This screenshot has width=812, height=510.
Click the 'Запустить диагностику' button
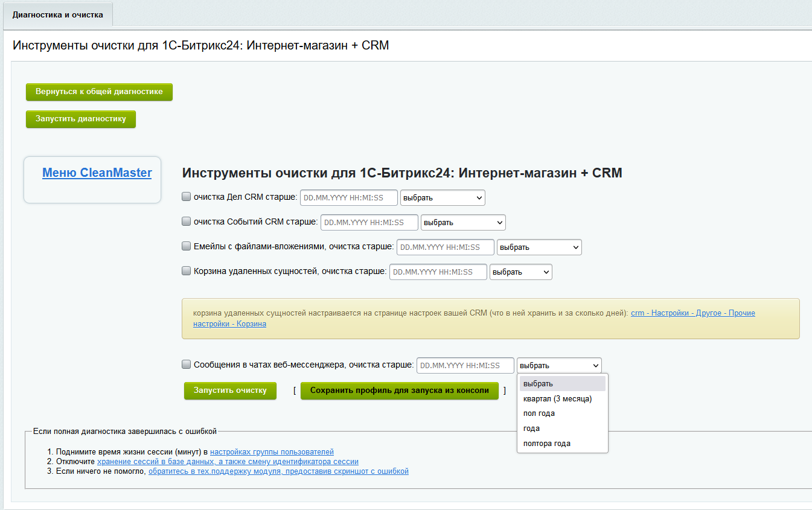[x=81, y=119]
